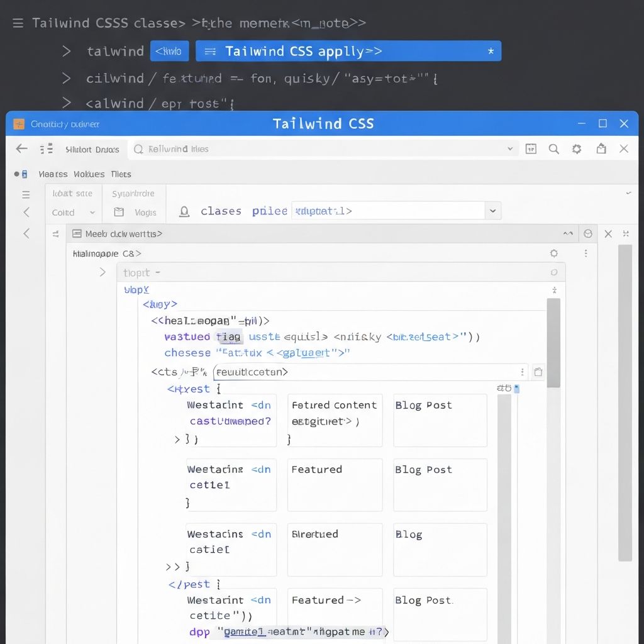Switch to the Modules tab
Viewport: 644px width, 644px height.
[x=87, y=174]
